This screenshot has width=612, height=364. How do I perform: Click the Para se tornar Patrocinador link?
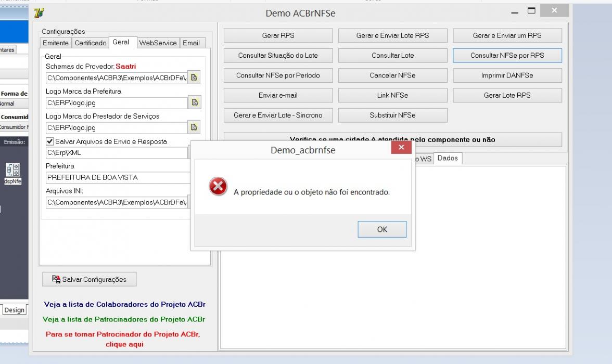point(123,339)
